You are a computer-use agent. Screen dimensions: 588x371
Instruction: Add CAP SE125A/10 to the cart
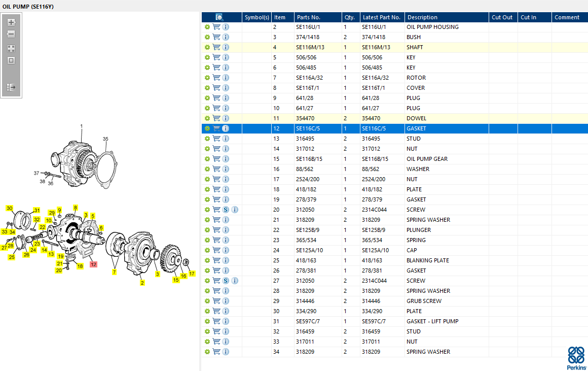(x=216, y=250)
